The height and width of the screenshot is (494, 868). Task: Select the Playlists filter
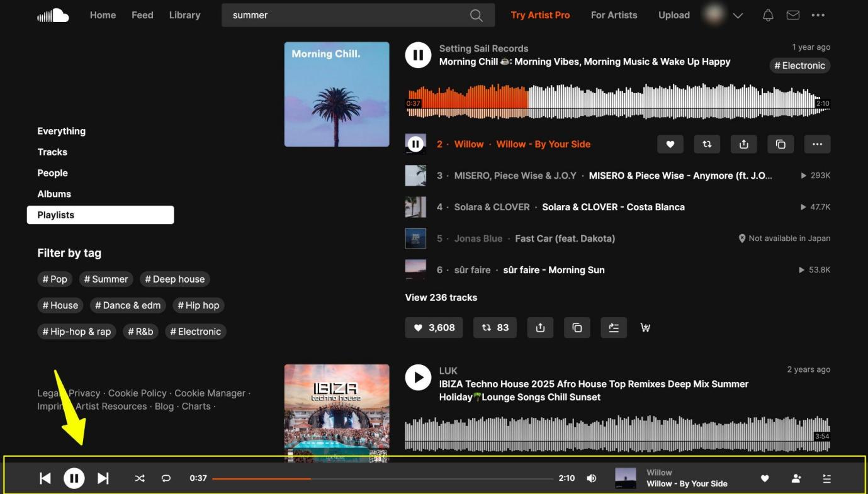[x=100, y=215]
